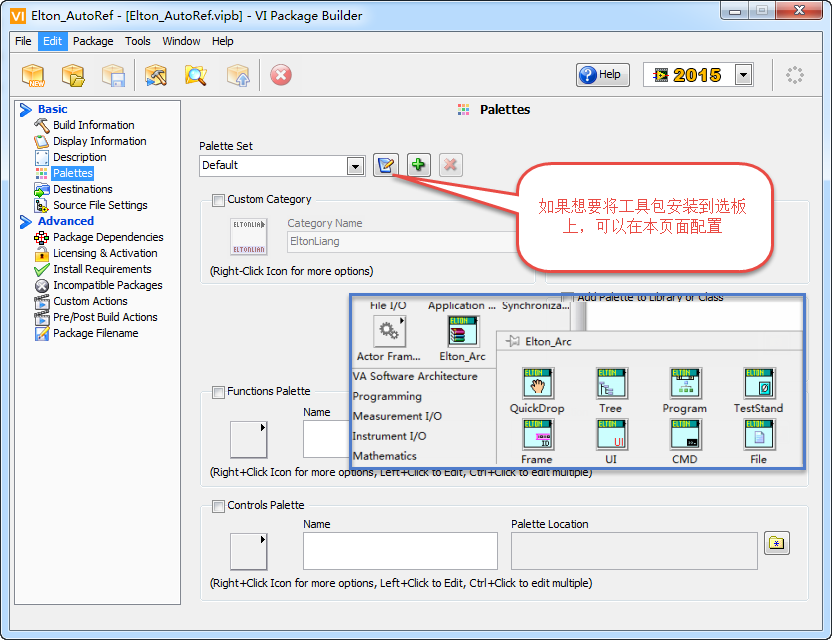Open the LabVIEW 2015 version dropdown arrow
The height and width of the screenshot is (640, 832).
743,75
